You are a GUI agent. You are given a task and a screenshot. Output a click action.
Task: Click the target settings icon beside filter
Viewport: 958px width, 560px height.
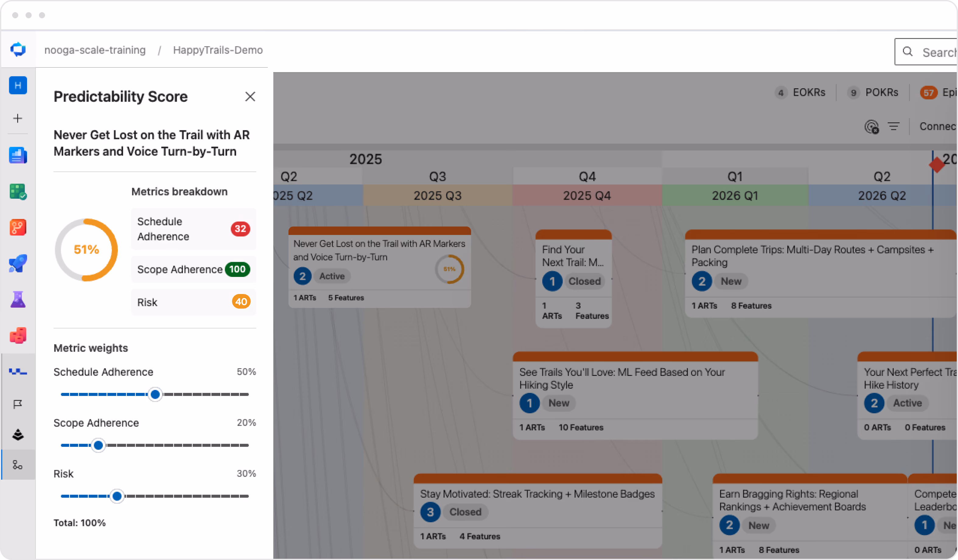[872, 127]
